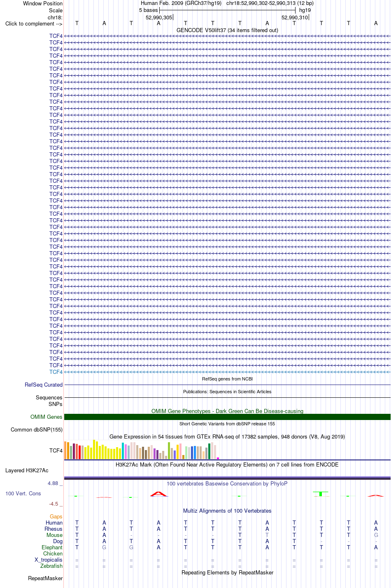This screenshot has height=588, width=391.
Task: Click the '5 bases' scale bar text
Action: point(148,10)
